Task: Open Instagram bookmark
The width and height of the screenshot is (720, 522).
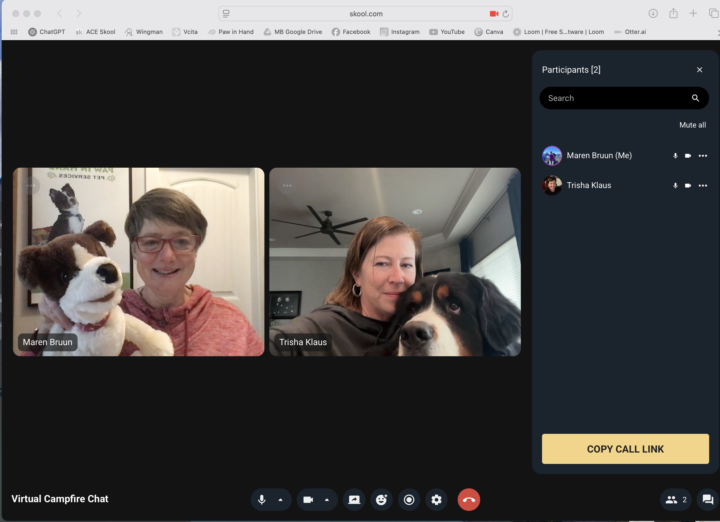Action: tap(399, 32)
